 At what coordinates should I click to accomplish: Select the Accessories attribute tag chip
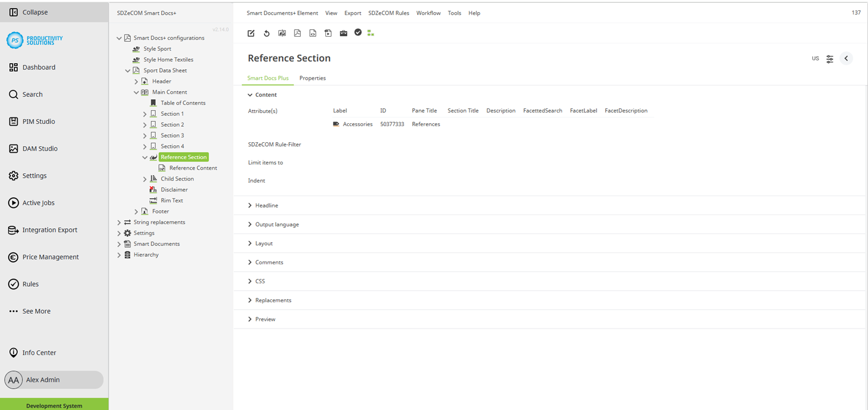353,124
